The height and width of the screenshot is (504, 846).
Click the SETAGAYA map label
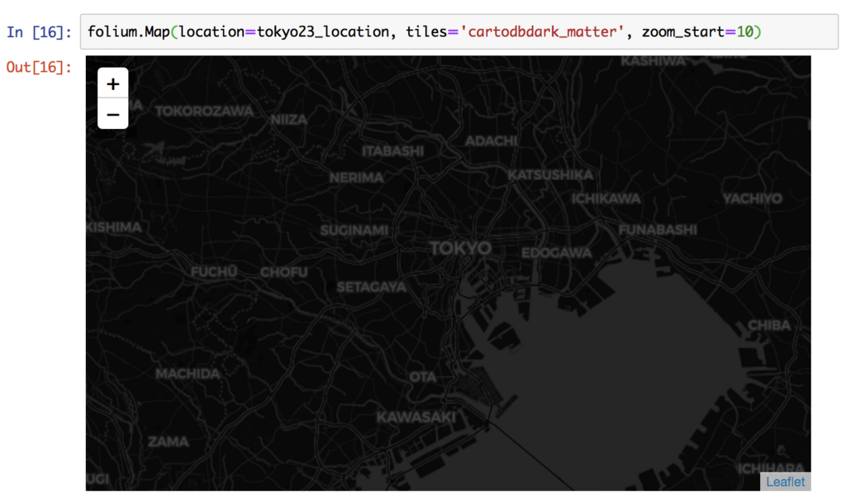pyautogui.click(x=371, y=287)
